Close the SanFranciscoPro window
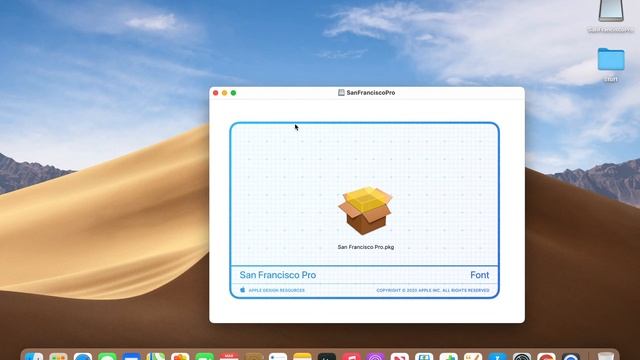This screenshot has width=640, height=360. pos(216,93)
